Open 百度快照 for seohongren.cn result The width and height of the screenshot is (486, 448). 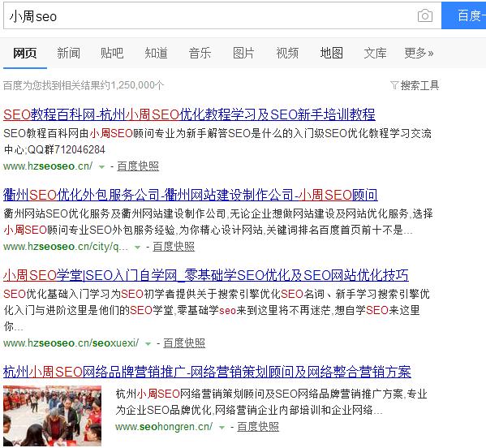pos(258,427)
